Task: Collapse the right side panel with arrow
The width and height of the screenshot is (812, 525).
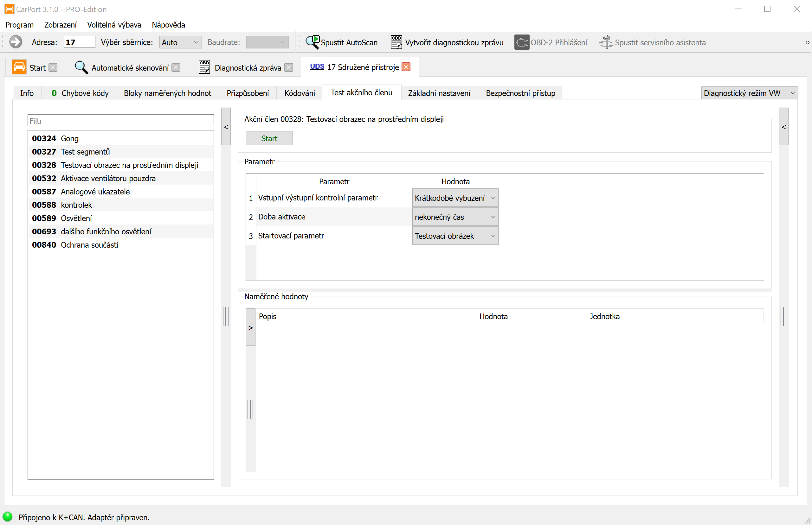Action: (784, 127)
